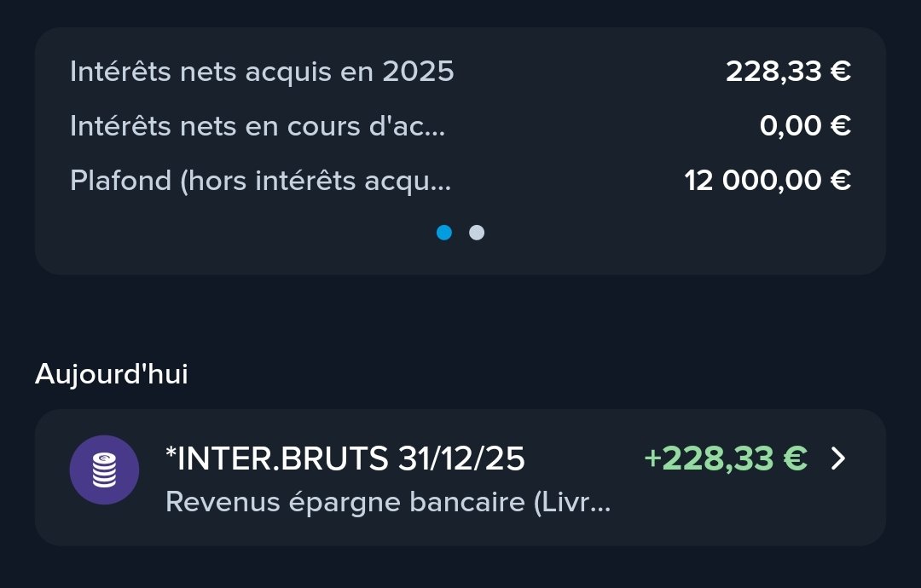Tap the 0,00 € pending interest value
Image resolution: width=921 pixels, height=588 pixels.
[x=805, y=126]
